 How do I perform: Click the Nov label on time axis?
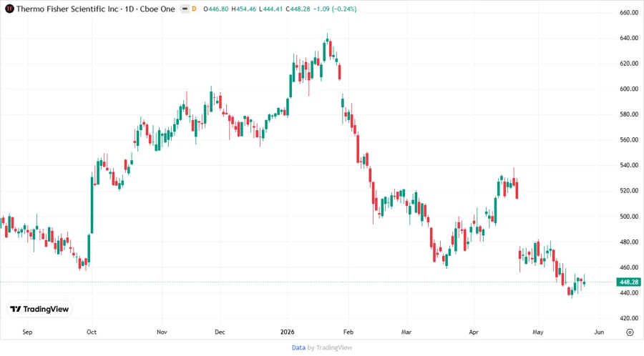[162, 332]
